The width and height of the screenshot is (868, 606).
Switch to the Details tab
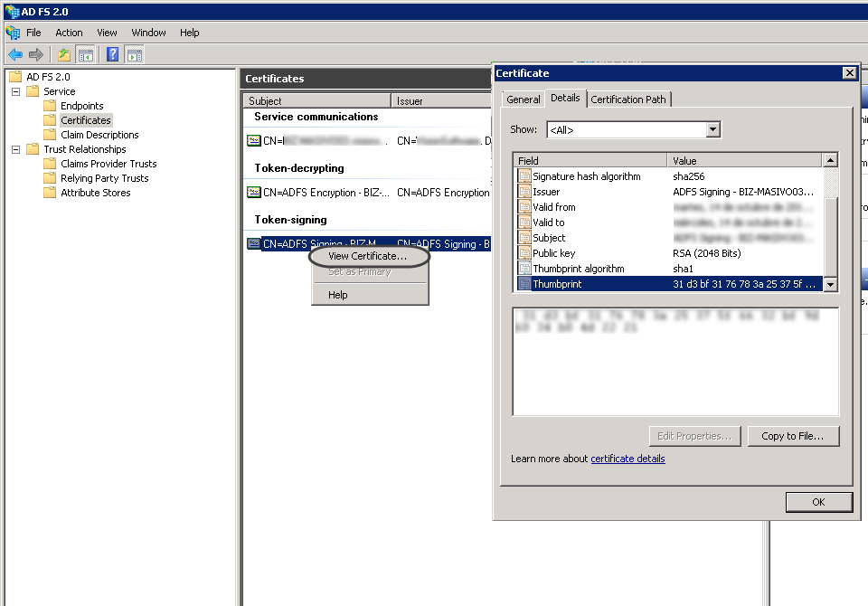[x=565, y=98]
